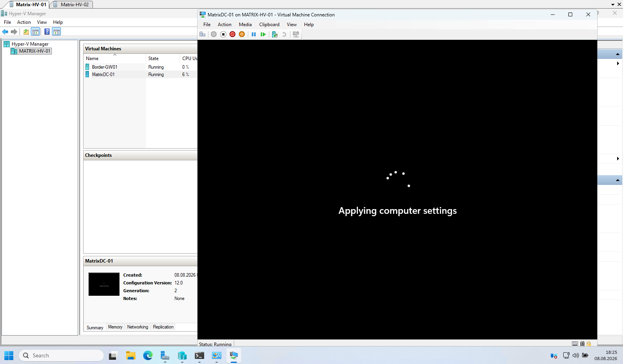This screenshot has height=364, width=623.
Task: Click the greyed Start VM power icon
Action: pos(214,34)
